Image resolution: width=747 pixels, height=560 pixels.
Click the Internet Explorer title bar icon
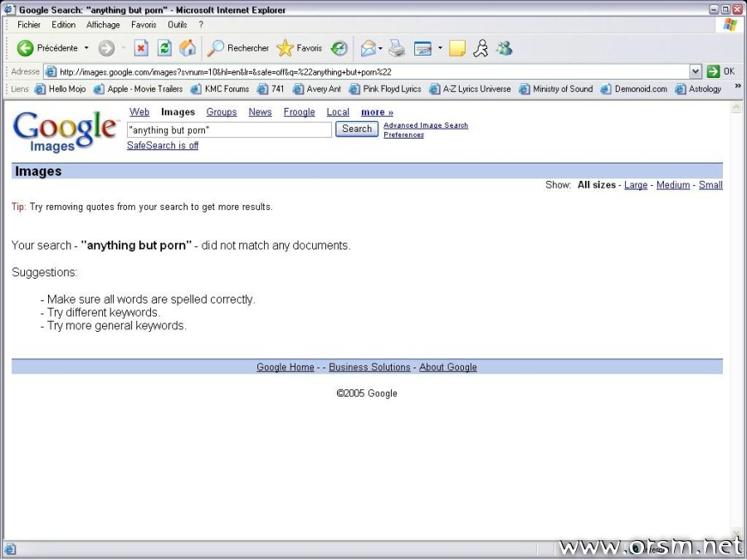(9, 9)
